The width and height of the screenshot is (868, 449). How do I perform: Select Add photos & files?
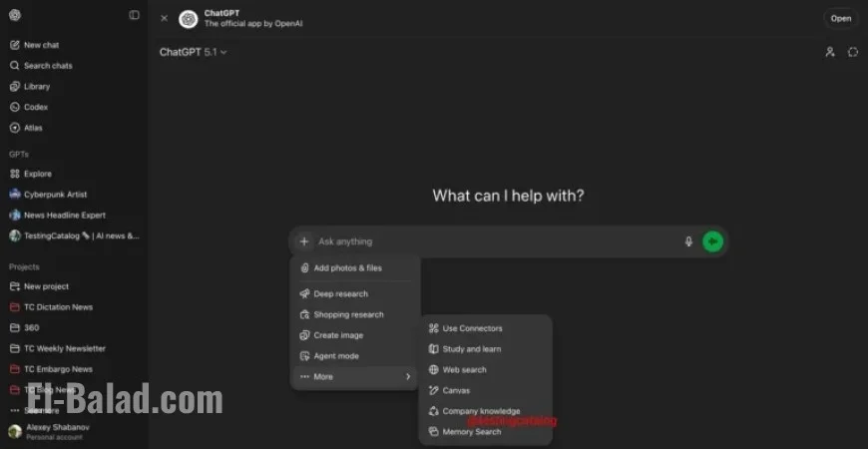[354, 268]
